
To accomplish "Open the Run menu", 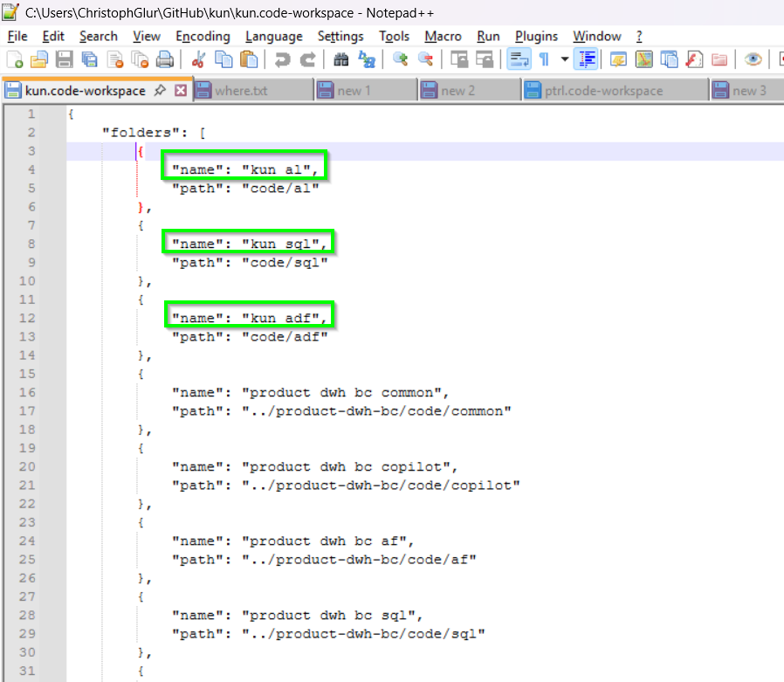I will (x=488, y=37).
